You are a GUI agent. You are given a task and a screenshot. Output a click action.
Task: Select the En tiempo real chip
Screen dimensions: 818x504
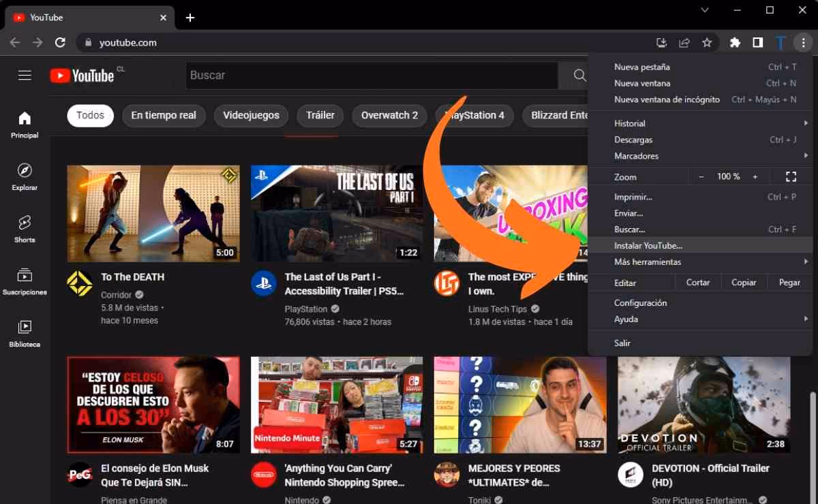click(164, 115)
